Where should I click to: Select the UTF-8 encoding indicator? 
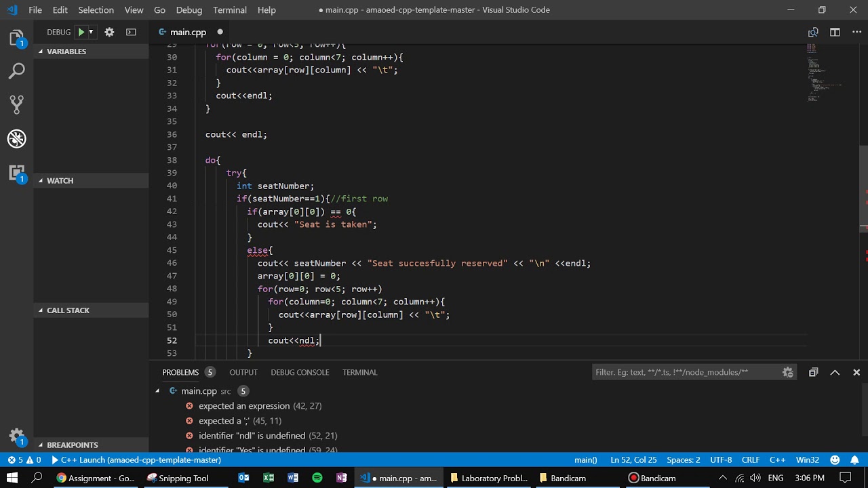point(721,460)
